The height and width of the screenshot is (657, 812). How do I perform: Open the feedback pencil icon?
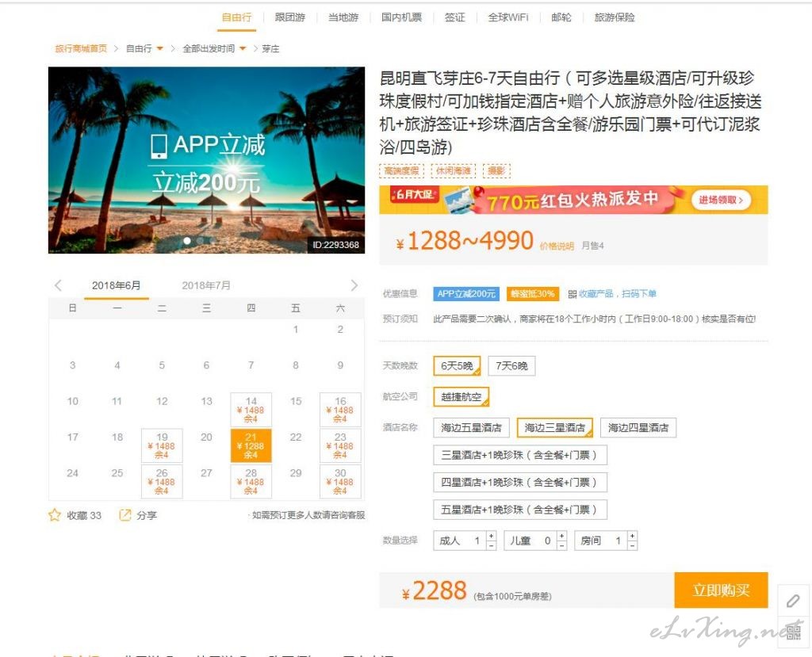[x=793, y=601]
